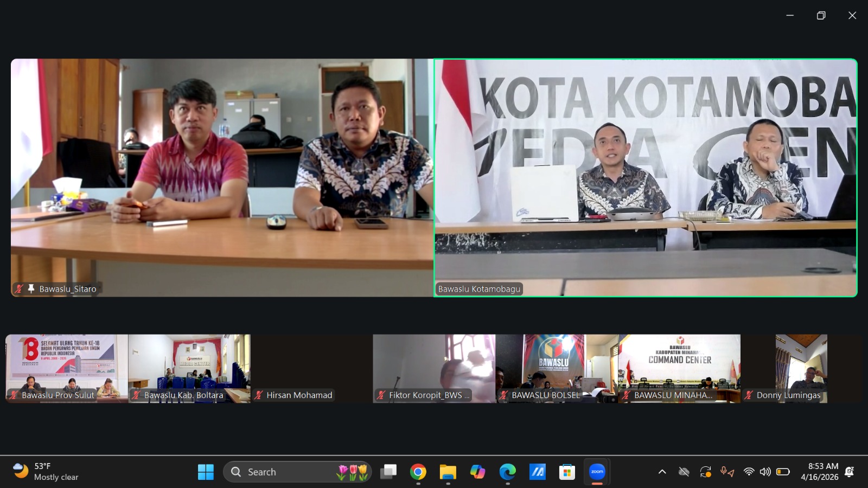Open Microsoft Edge from the taskbar
Viewport: 868px width, 488px height.
click(x=507, y=472)
